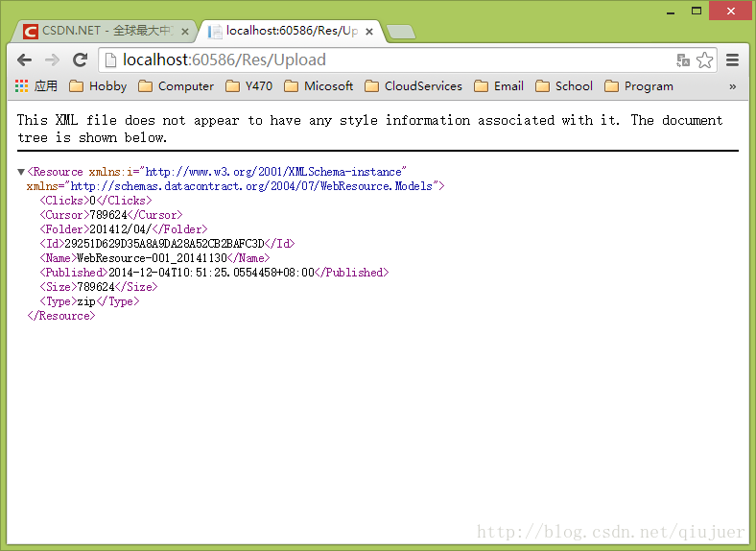Open the CloudServices bookmarks folder
This screenshot has height=551, width=756.
pyautogui.click(x=413, y=86)
